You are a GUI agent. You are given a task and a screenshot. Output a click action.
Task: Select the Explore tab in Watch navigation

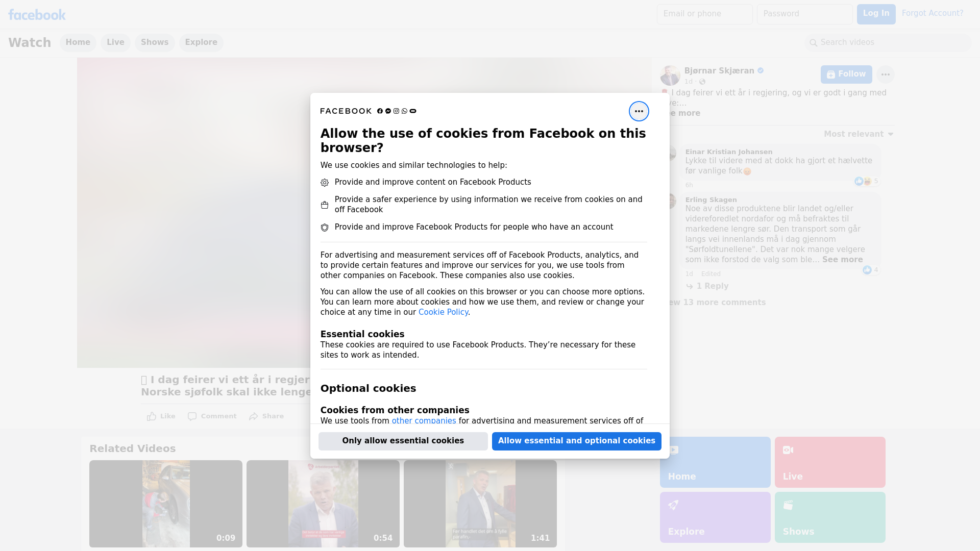pos(201,43)
